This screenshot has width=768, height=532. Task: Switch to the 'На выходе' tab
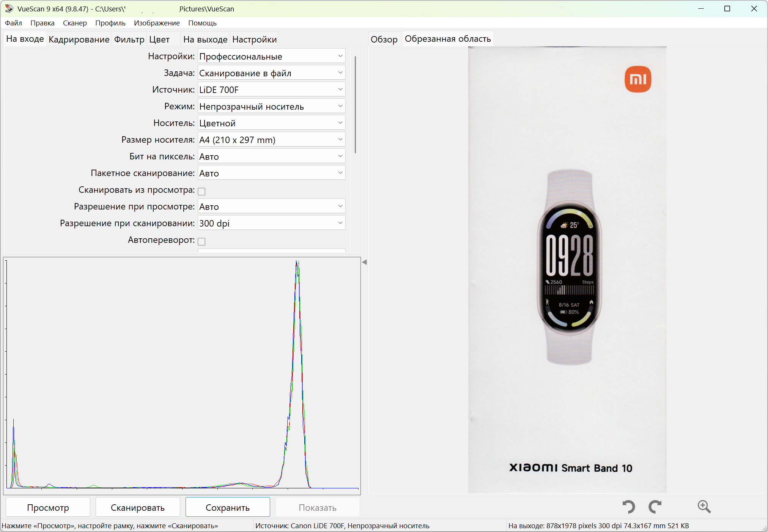click(205, 39)
